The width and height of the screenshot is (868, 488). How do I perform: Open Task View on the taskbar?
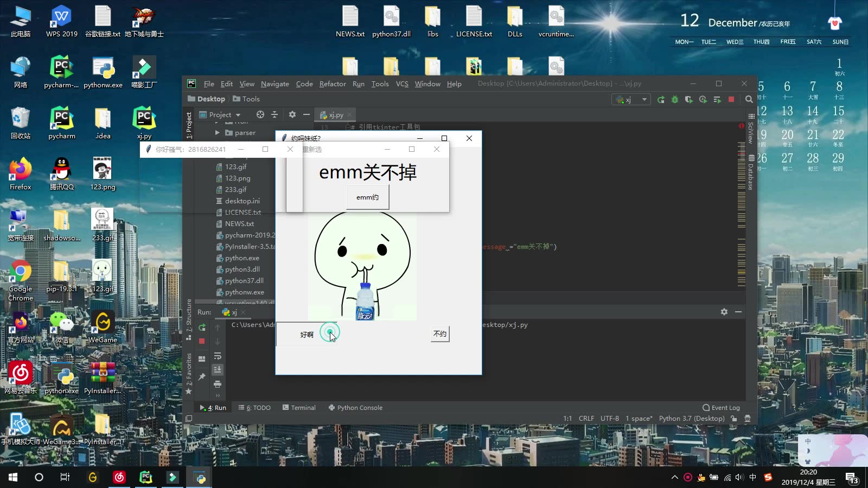(65, 477)
